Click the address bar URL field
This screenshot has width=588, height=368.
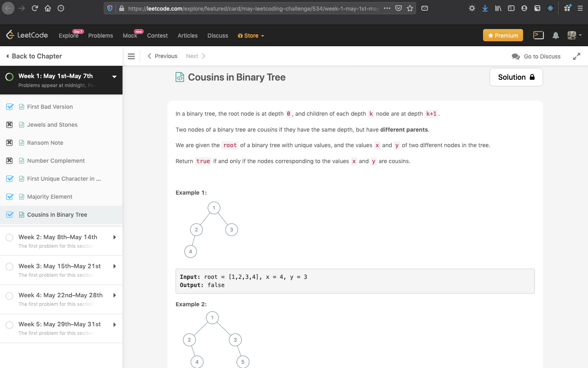(x=253, y=8)
